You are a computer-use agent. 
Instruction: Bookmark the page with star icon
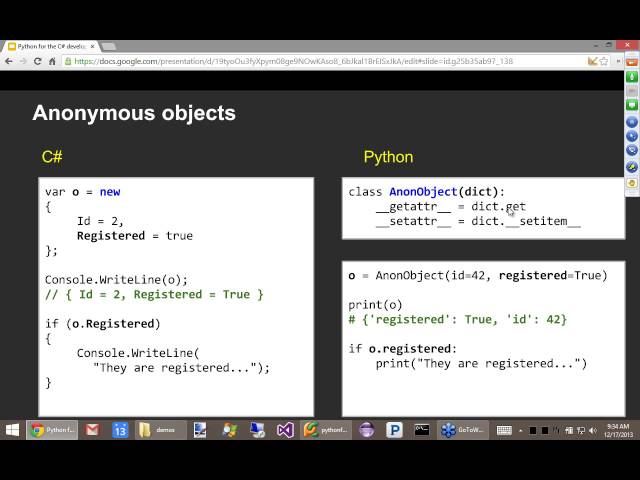pyautogui.click(x=604, y=61)
